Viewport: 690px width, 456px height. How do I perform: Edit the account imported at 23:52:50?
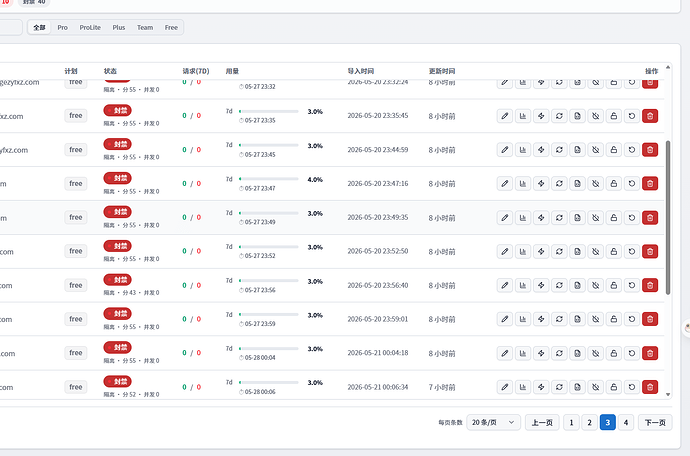505,251
